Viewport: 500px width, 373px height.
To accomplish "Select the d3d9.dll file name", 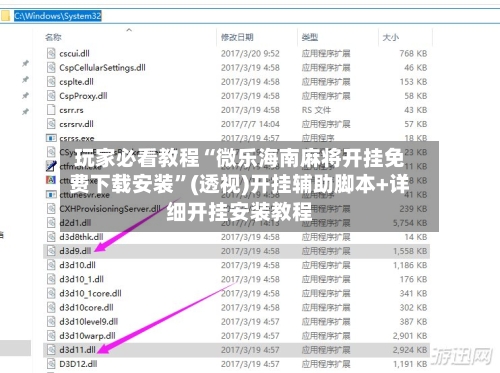I will coord(75,251).
